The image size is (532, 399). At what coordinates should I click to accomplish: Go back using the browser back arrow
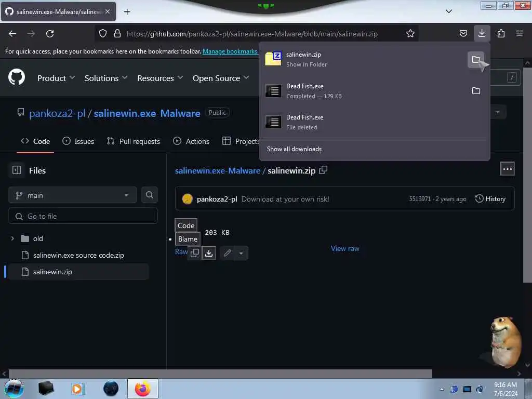(12, 34)
